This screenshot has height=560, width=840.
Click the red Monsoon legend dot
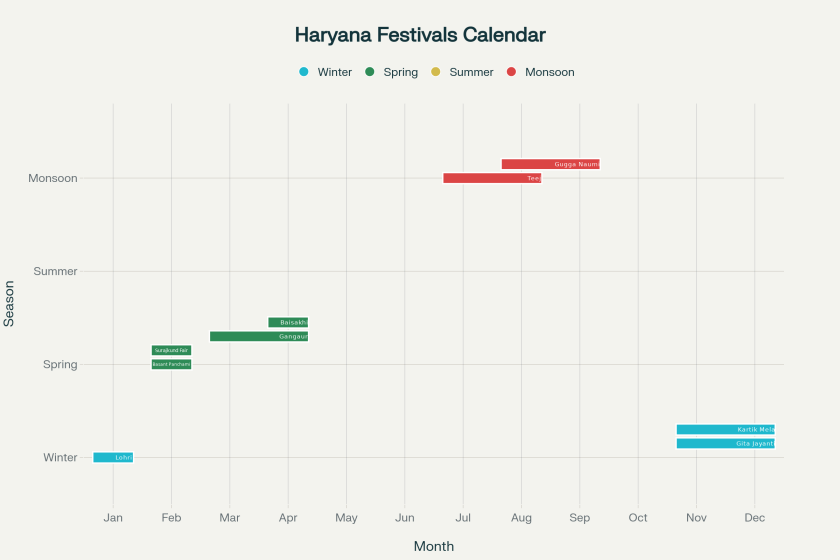(512, 72)
